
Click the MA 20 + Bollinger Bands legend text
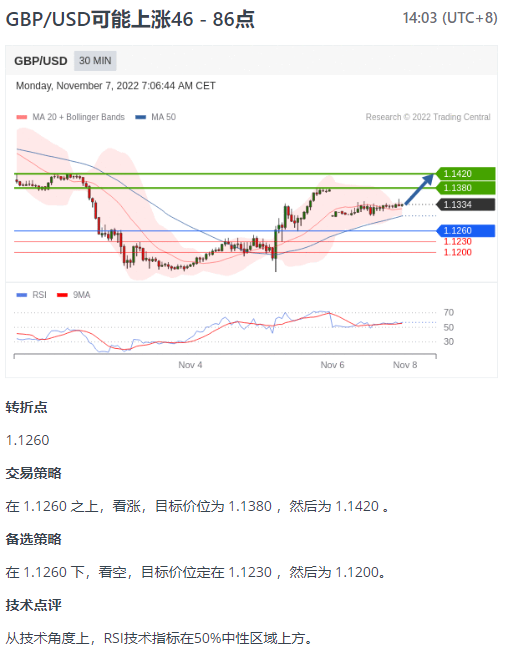point(78,117)
